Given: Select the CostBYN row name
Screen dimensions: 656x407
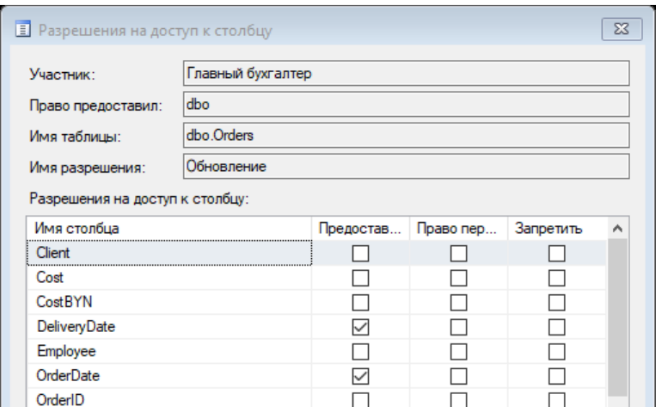Looking at the screenshot, I should pos(64,302).
